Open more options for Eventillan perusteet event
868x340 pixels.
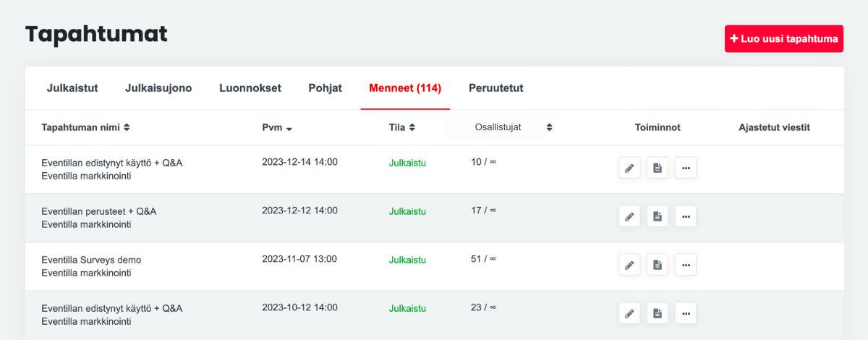(686, 216)
